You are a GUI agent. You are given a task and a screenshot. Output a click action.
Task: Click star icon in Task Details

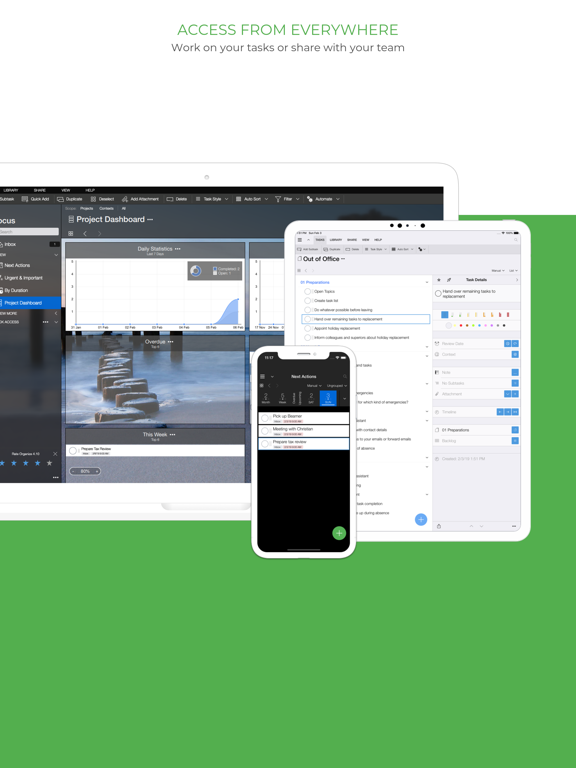(439, 280)
